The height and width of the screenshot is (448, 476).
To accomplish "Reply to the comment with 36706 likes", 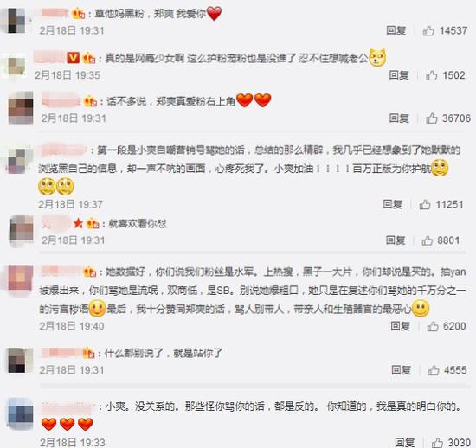I will pos(399,118).
